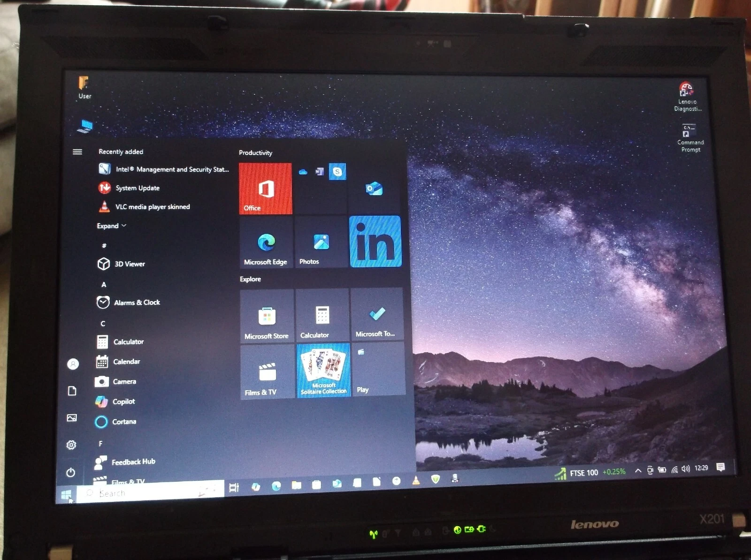
Task: Click the Explore group heading
Action: click(x=251, y=279)
